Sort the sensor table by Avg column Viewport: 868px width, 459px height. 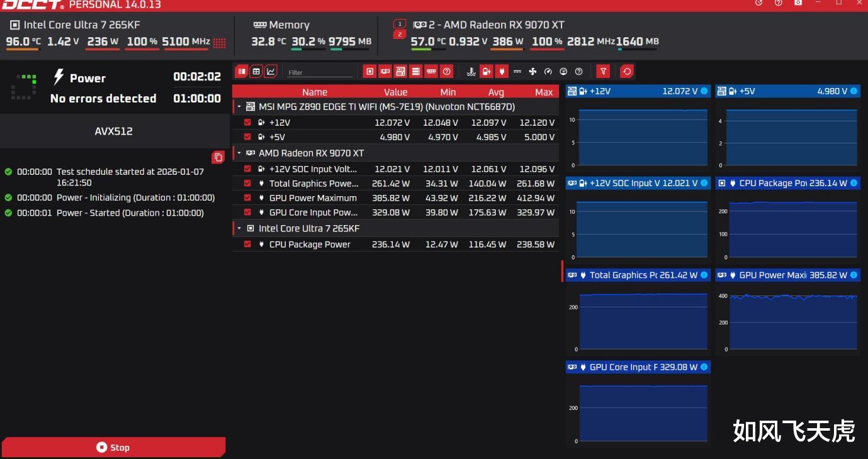496,92
